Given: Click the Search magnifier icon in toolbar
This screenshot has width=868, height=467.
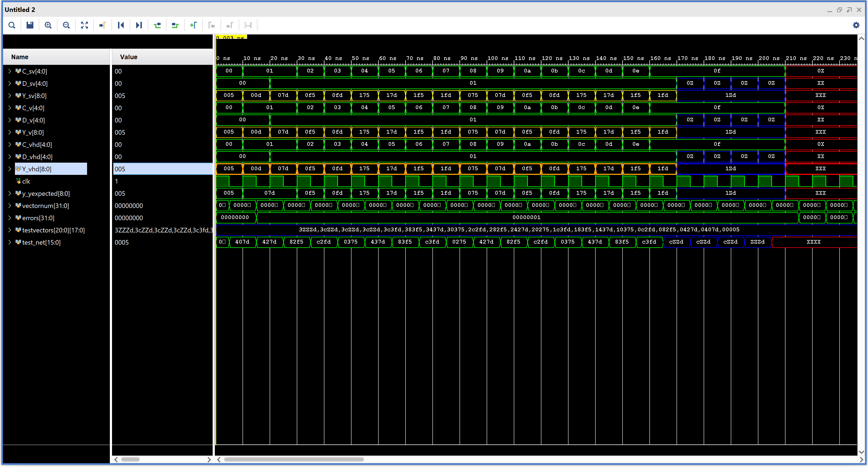Looking at the screenshot, I should 12,25.
